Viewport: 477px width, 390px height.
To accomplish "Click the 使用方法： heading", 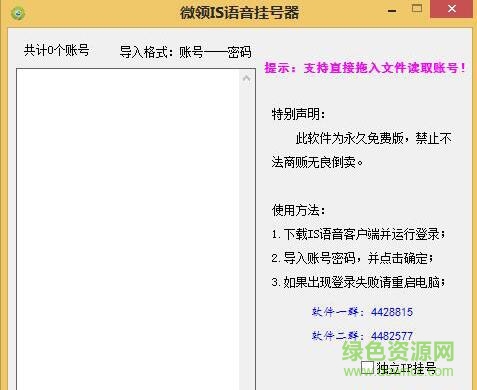I will click(x=298, y=210).
